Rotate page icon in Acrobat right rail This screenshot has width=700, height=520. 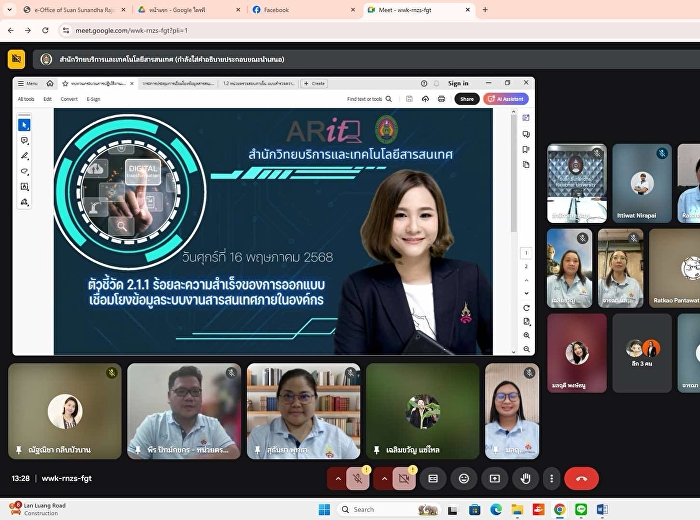(x=526, y=308)
